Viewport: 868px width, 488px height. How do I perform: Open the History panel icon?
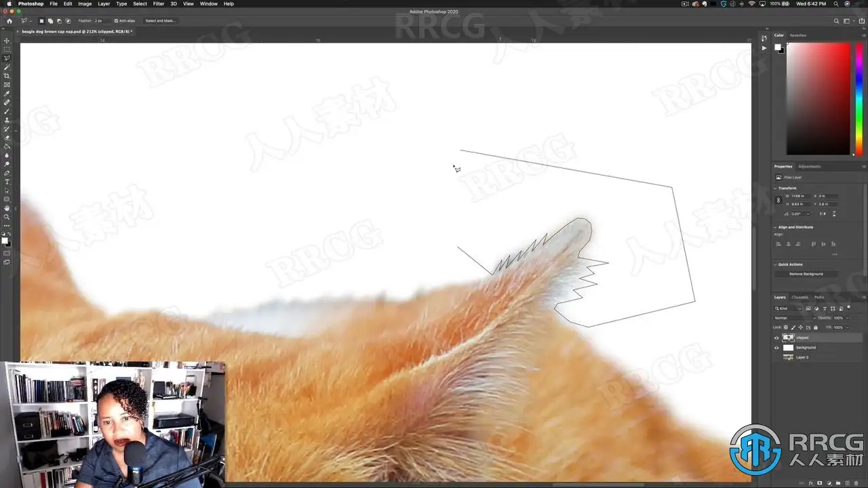[x=764, y=38]
